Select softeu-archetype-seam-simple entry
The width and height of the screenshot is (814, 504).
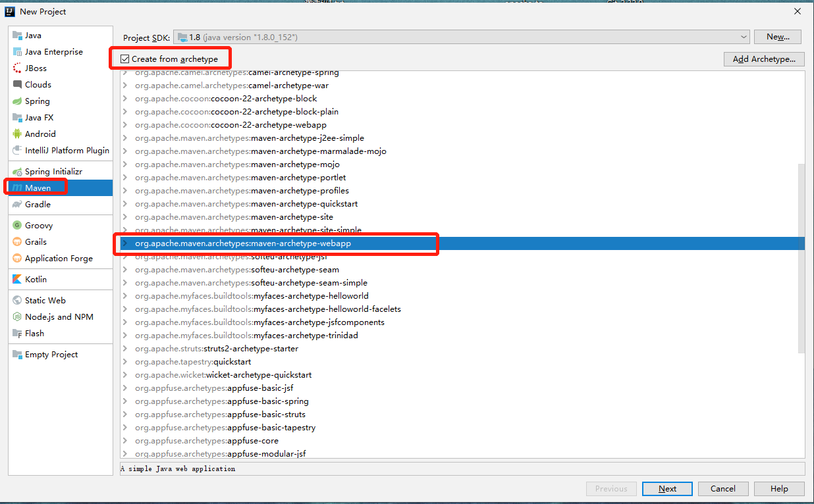(251, 283)
